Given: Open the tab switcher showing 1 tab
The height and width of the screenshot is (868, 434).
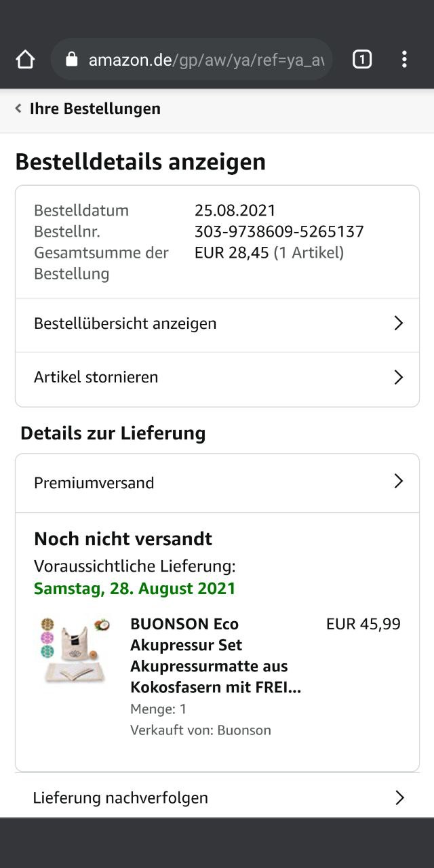Looking at the screenshot, I should (x=362, y=60).
